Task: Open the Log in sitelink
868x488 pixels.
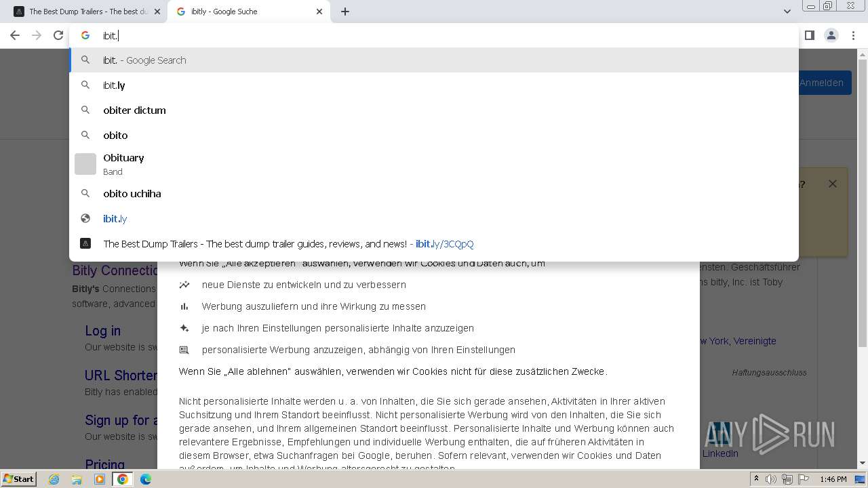Action: pos(102,331)
